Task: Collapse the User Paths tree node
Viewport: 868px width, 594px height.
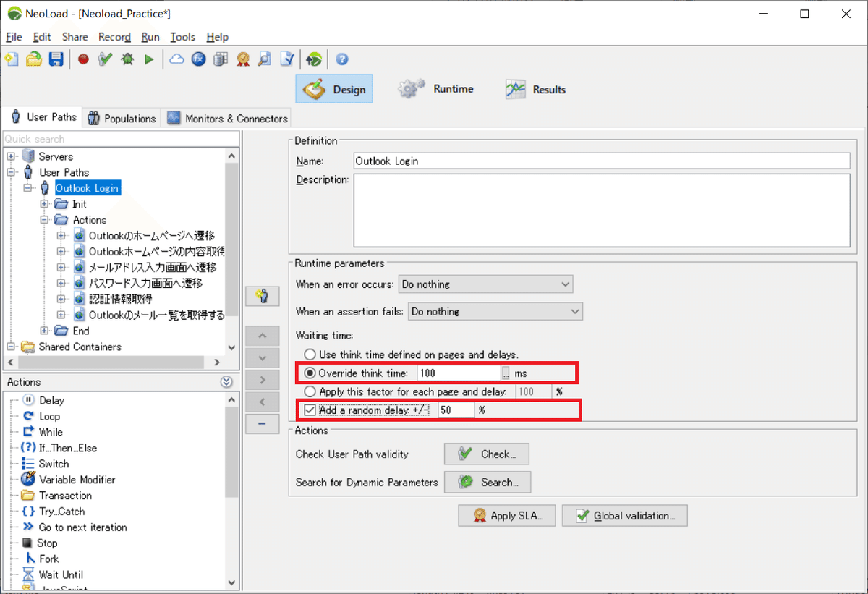Action: tap(11, 172)
